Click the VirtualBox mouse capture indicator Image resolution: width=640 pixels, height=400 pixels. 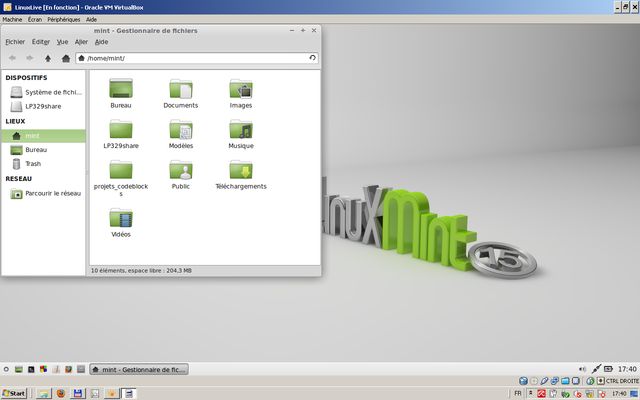tap(590, 381)
